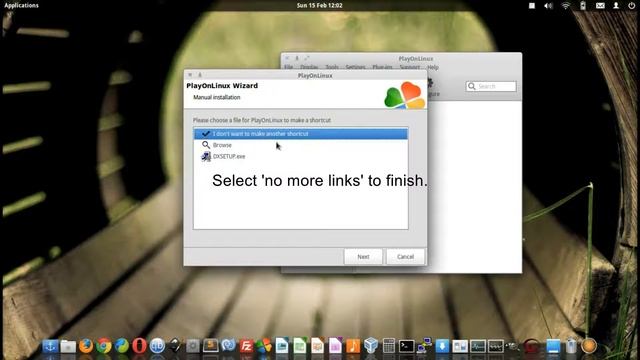Launch VirtualBox from the dock
The image size is (640, 360).
[371, 346]
